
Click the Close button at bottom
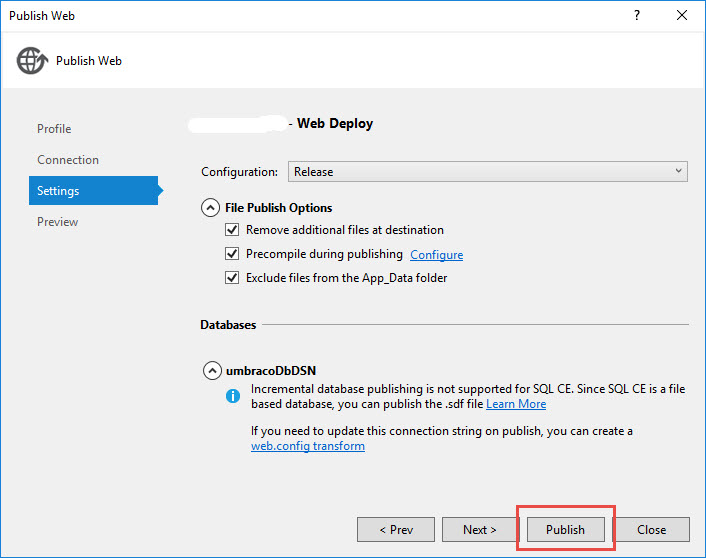tap(651, 529)
